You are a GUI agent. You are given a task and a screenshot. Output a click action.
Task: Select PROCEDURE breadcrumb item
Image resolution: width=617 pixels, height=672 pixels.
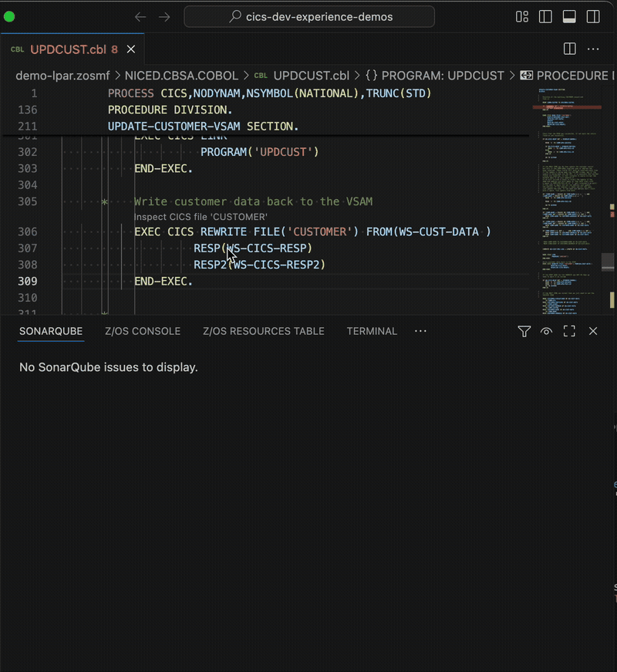568,76
